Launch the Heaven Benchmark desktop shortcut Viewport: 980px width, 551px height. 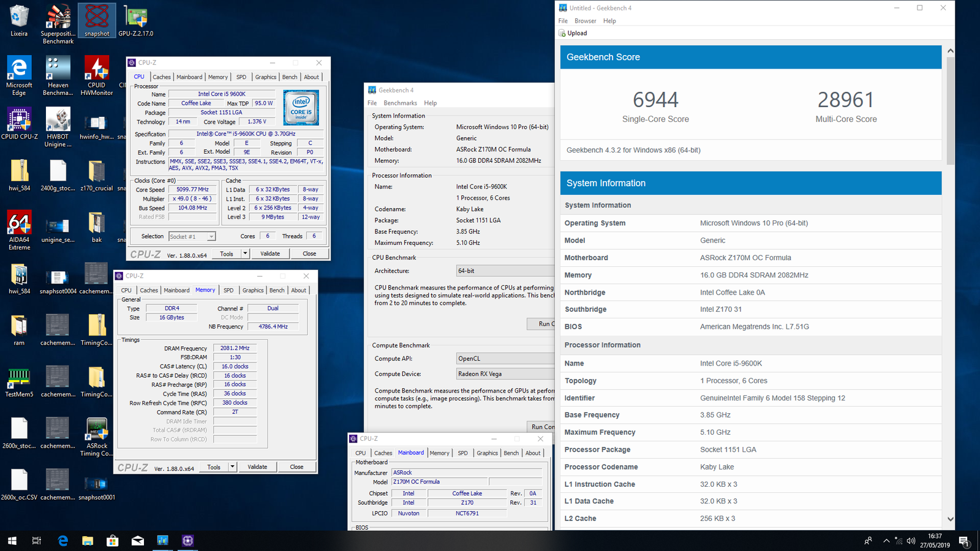pos(58,70)
